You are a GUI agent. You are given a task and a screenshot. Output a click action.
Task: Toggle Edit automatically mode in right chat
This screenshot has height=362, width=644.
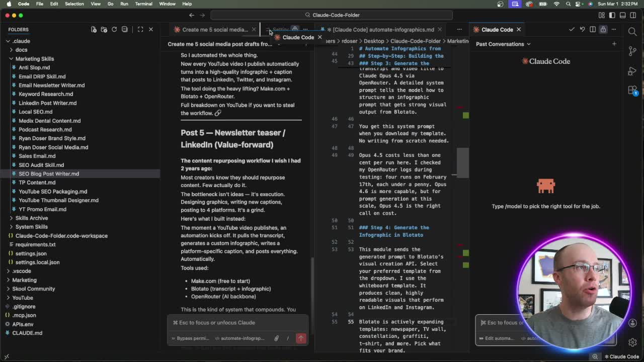[496, 338]
